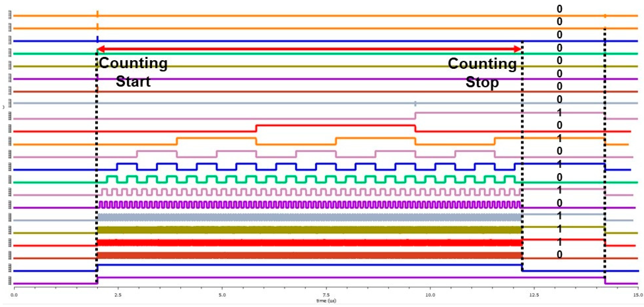Screen dimensions: 644x307
Task: Click the 0.0 tick on time axis
Action: (x=14, y=295)
